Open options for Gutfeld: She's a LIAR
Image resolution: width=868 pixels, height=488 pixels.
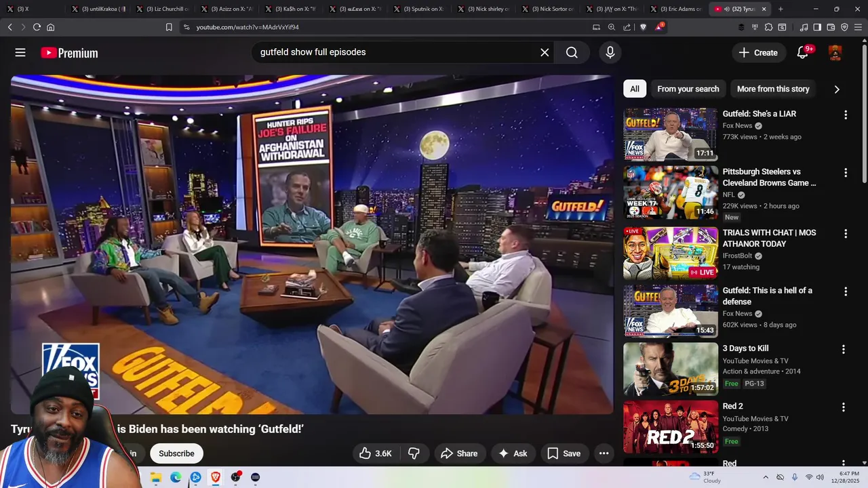(x=845, y=115)
